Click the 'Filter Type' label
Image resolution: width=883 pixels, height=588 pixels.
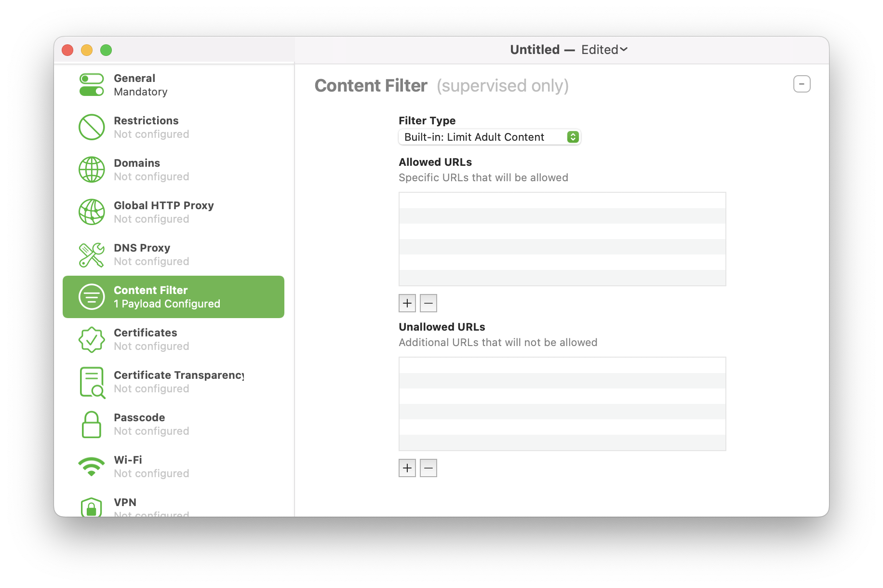(x=427, y=120)
